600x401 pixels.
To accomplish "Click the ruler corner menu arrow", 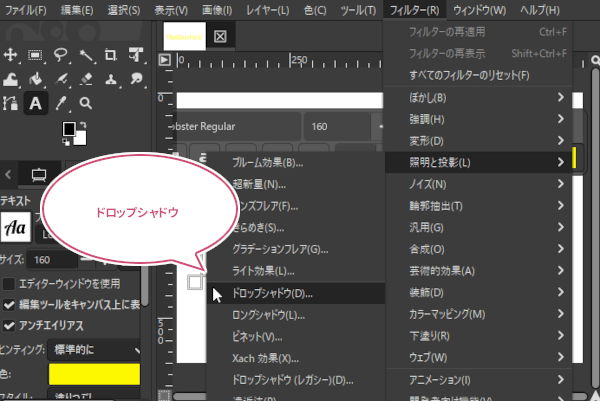I will pos(165,60).
